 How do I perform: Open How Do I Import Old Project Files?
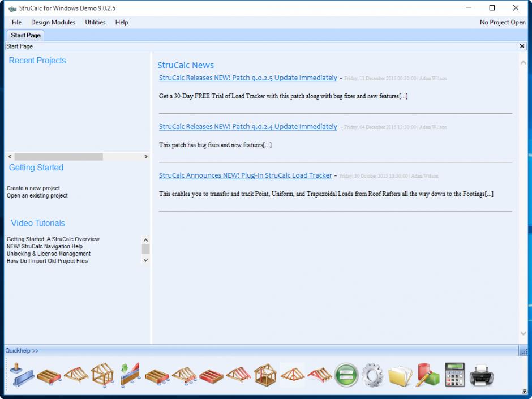[x=47, y=261]
